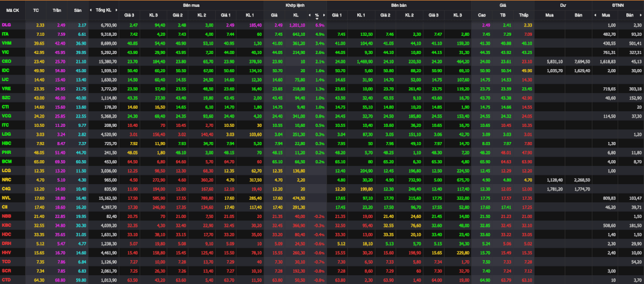Select the SZC ticker symbol

(6, 97)
